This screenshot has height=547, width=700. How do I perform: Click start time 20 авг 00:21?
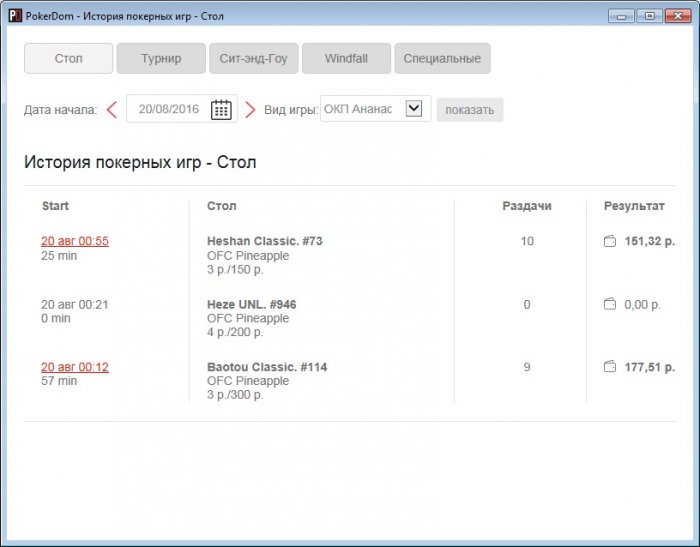[x=75, y=305]
